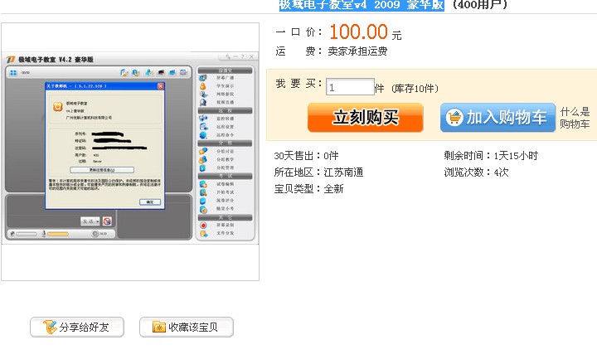
Task: Click the highlighted product title text
Action: tap(364, 5)
